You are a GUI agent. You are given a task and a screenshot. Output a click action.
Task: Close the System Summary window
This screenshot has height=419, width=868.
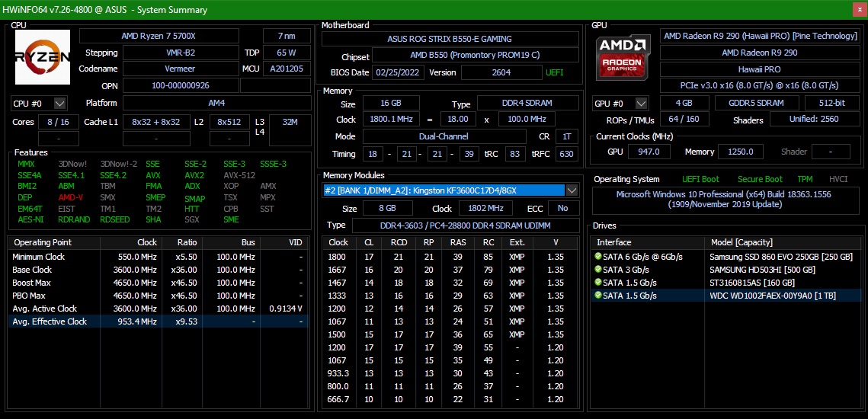click(x=861, y=9)
